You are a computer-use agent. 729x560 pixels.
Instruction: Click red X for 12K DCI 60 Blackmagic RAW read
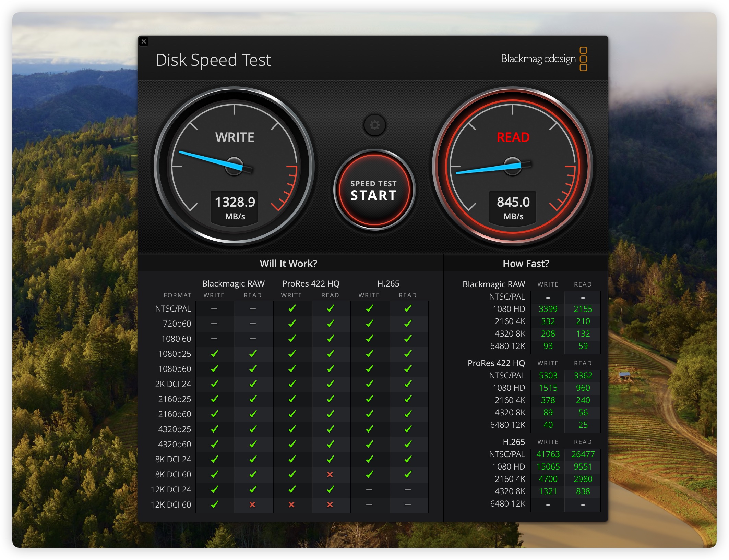[x=252, y=504]
